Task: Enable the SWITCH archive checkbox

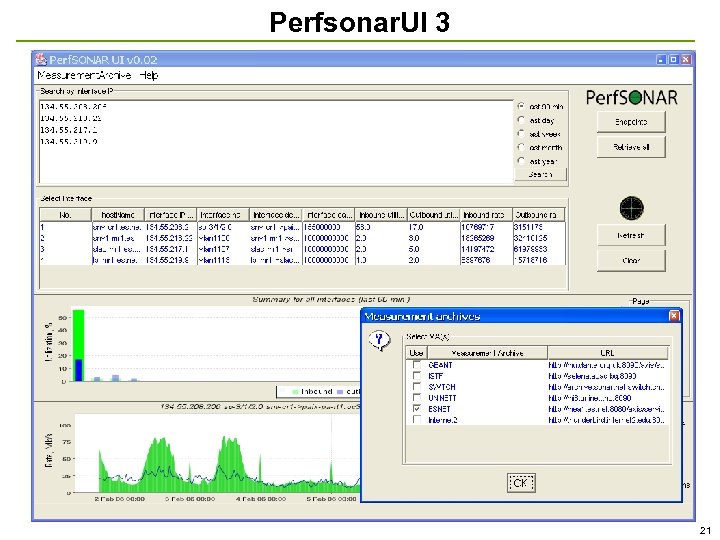Action: 417,387
